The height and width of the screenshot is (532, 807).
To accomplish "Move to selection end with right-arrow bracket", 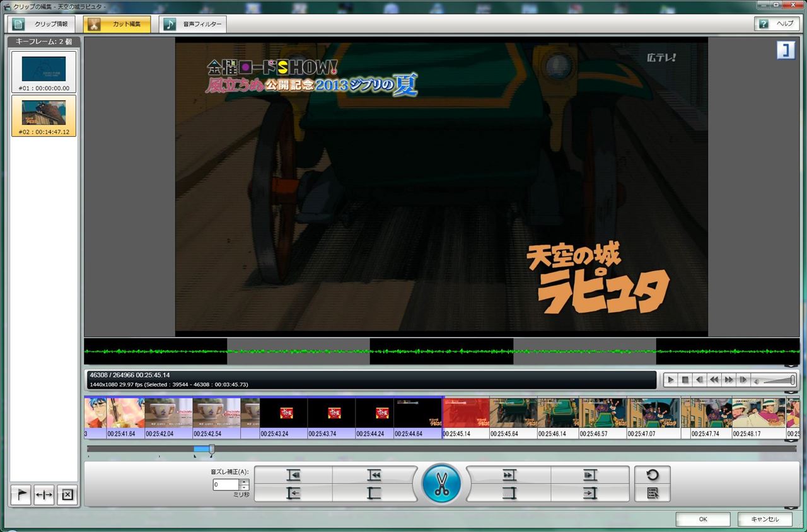I will tap(590, 494).
